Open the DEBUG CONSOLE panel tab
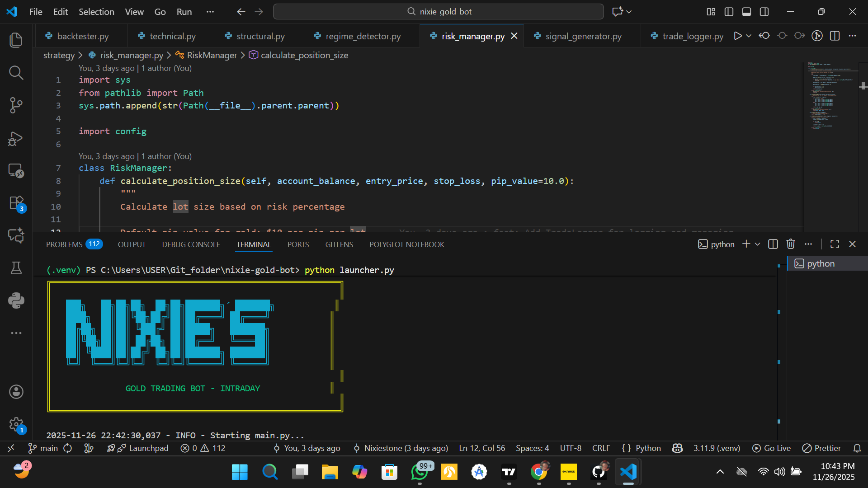 pos(191,244)
